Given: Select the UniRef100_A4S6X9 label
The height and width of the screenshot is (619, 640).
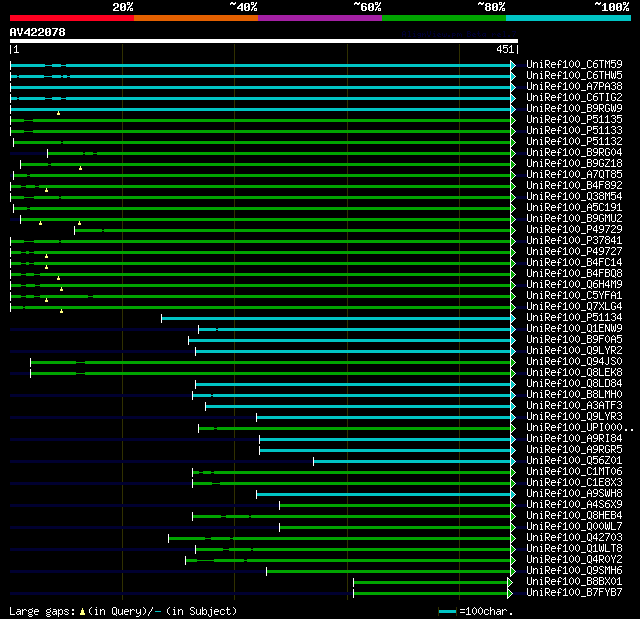Looking at the screenshot, I should [x=574, y=505].
